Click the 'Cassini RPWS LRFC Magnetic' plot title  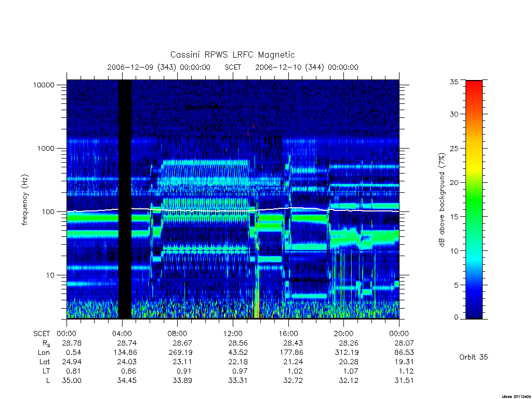coord(232,55)
